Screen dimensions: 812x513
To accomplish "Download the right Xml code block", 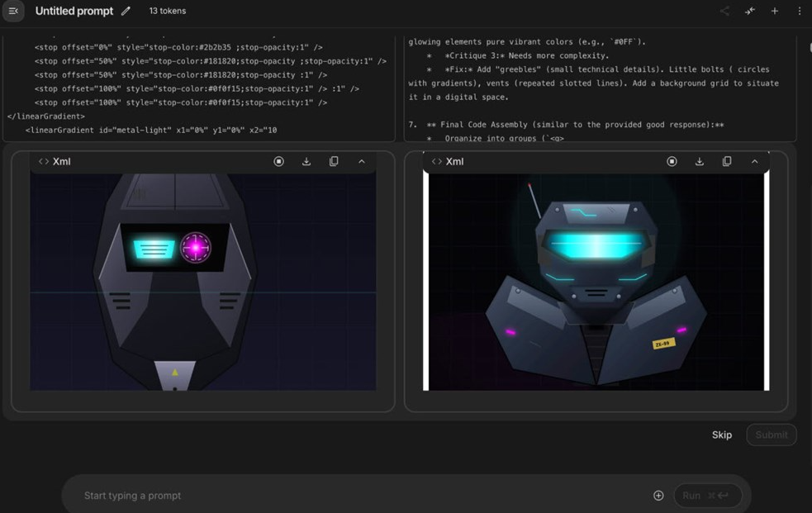I will coord(700,162).
